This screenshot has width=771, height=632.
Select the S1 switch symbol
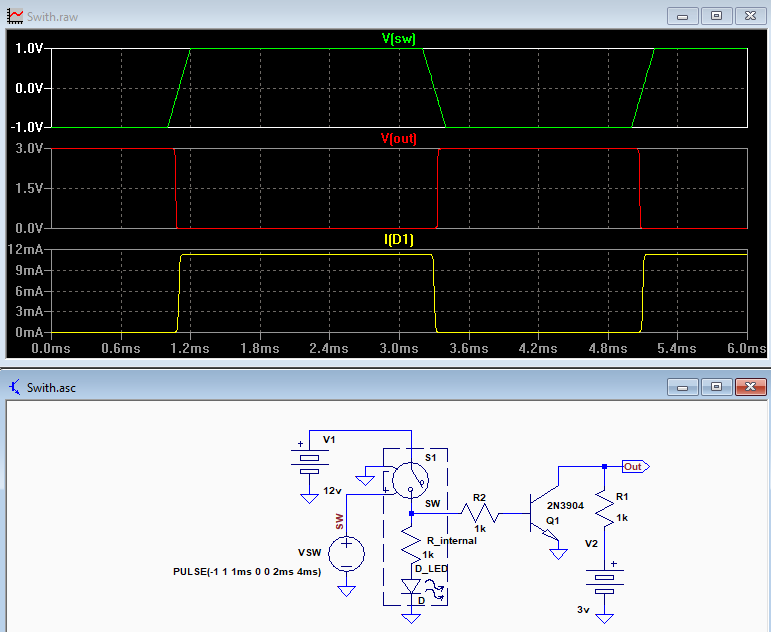[x=411, y=480]
